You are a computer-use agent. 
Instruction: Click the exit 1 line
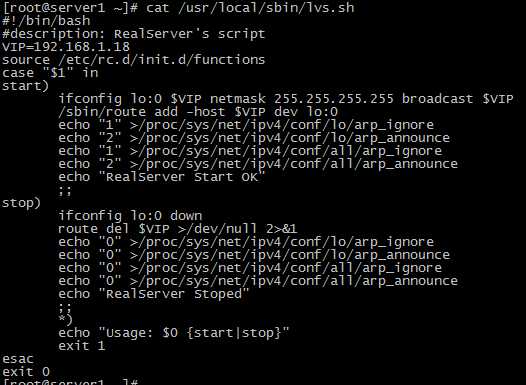pyautogui.click(x=82, y=346)
